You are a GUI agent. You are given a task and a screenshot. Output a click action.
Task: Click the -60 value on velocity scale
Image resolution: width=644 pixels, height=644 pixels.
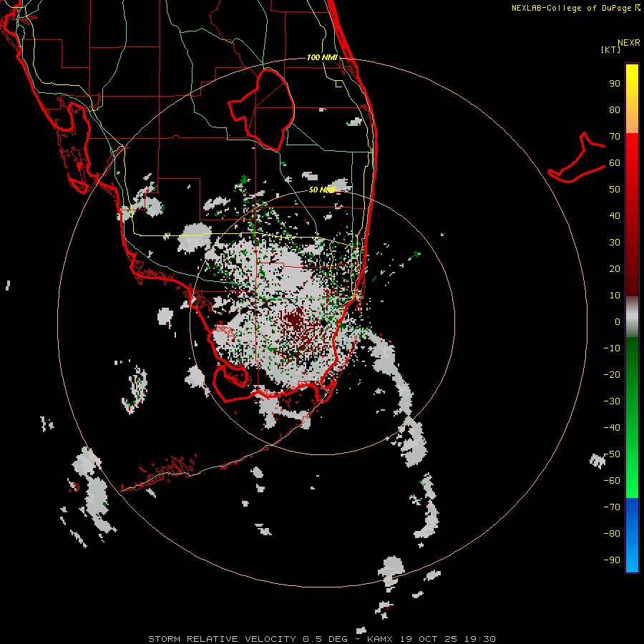click(612, 481)
